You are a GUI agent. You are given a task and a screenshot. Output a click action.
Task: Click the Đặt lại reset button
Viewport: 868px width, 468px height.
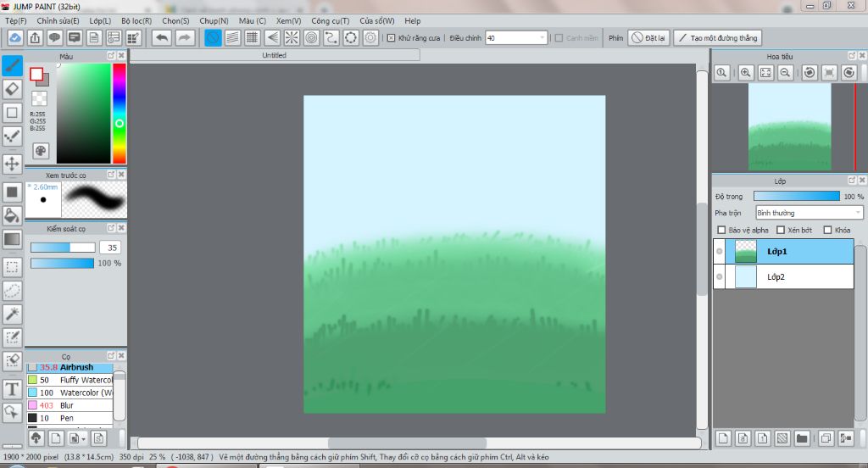[x=648, y=37]
